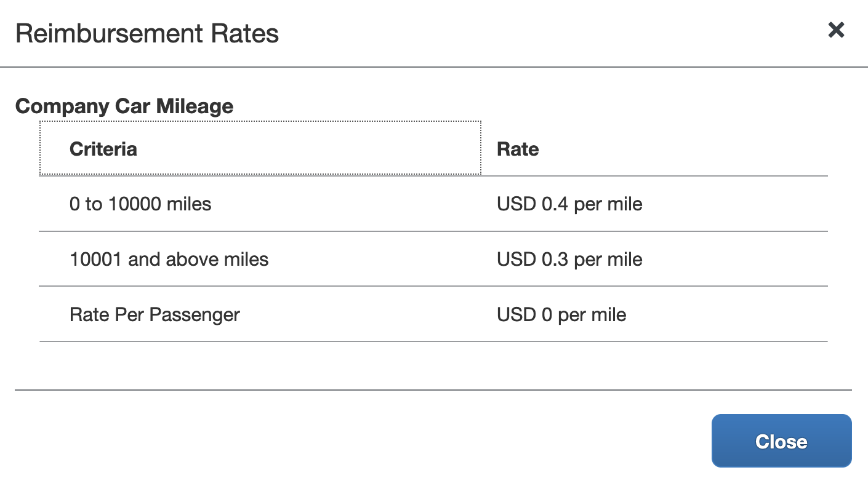Click the word "Mileage" in the section heading
Image resolution: width=868 pixels, height=486 pixels.
click(195, 106)
